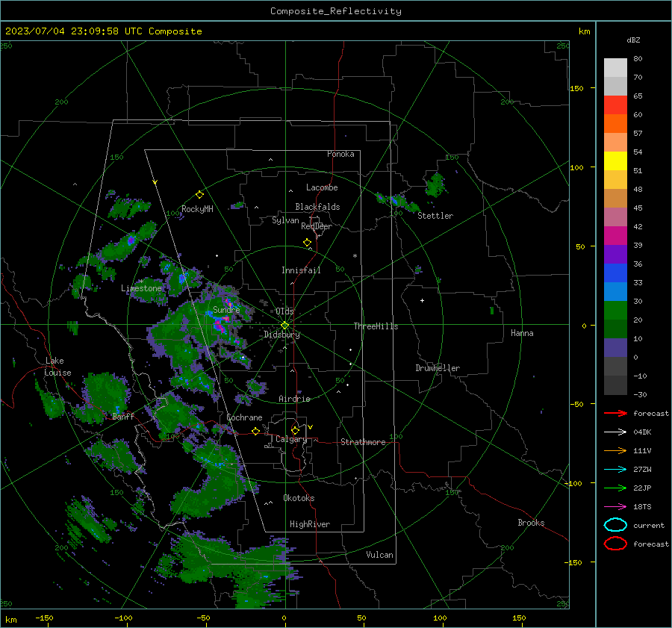Click the green 22JP arrow icon
This screenshot has height=628, width=672.
[615, 488]
